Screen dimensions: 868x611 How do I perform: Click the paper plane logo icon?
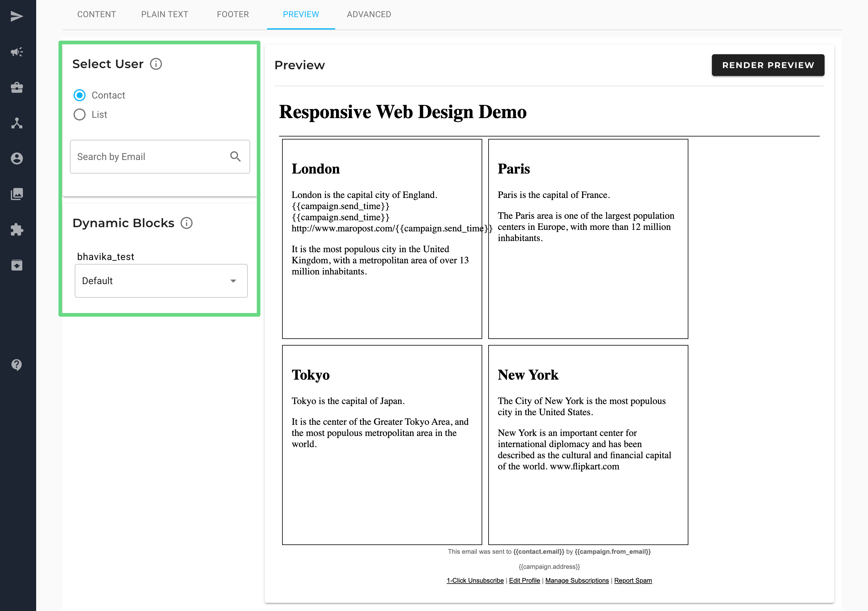click(x=17, y=16)
